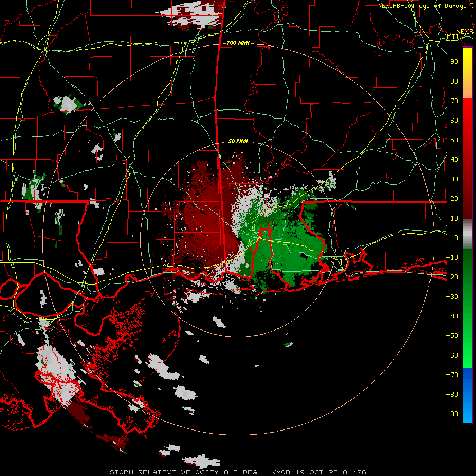Select the 30 value on velocity scale
Screen dimensions: 476x476
tap(454, 179)
